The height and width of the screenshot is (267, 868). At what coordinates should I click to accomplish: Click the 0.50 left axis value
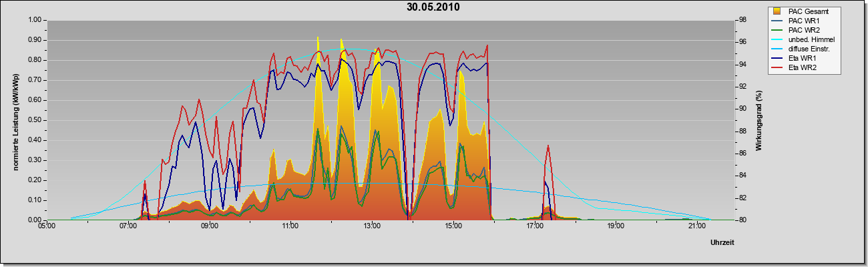(34, 120)
